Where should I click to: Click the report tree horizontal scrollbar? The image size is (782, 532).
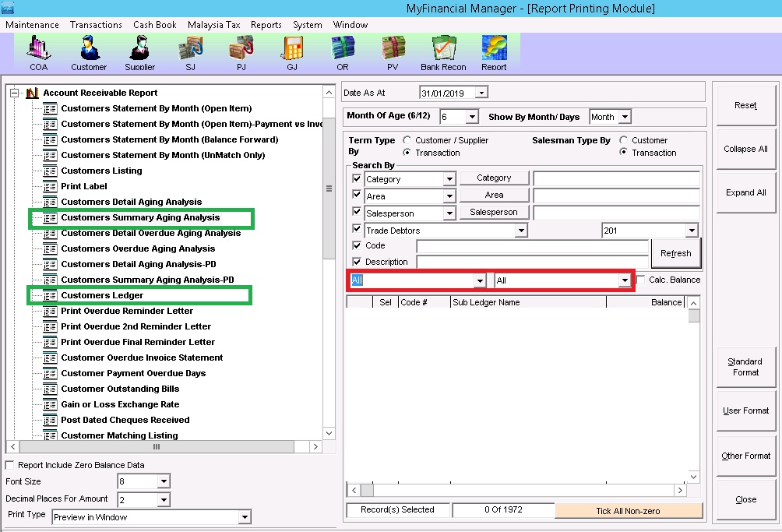[x=156, y=447]
